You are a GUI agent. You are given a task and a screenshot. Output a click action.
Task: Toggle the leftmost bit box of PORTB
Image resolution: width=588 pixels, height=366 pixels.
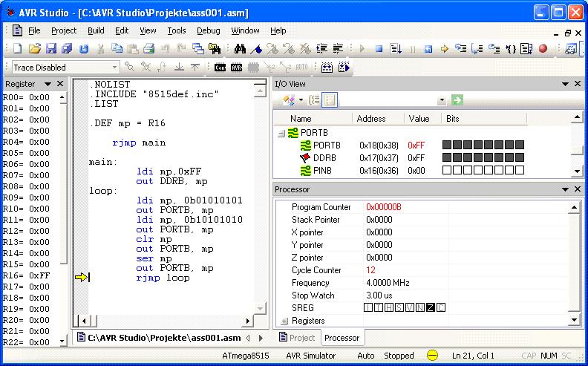(x=447, y=145)
